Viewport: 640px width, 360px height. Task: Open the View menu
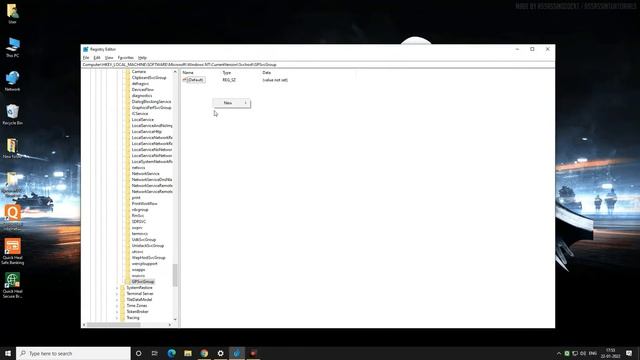[109, 58]
